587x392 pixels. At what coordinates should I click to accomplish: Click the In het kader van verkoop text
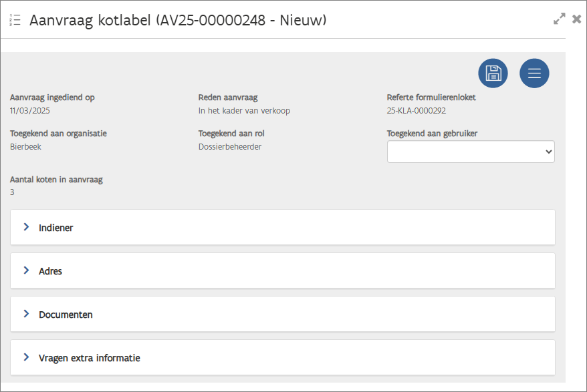click(x=244, y=111)
